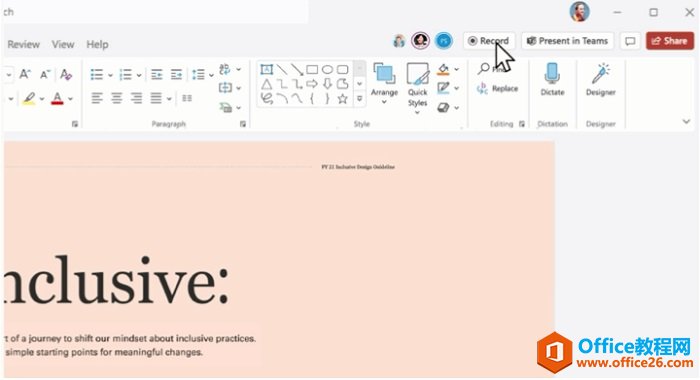Click the red Share button

coord(670,41)
